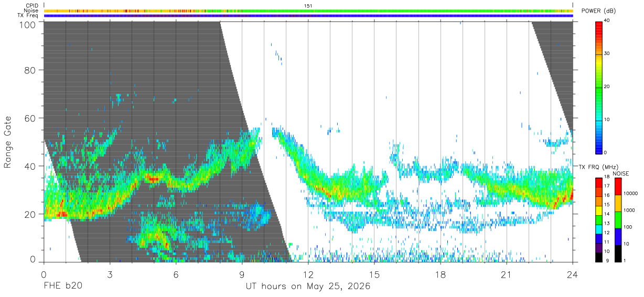Click the 15 tick on TX FRQ scale
644x297 pixels.
click(x=607, y=205)
